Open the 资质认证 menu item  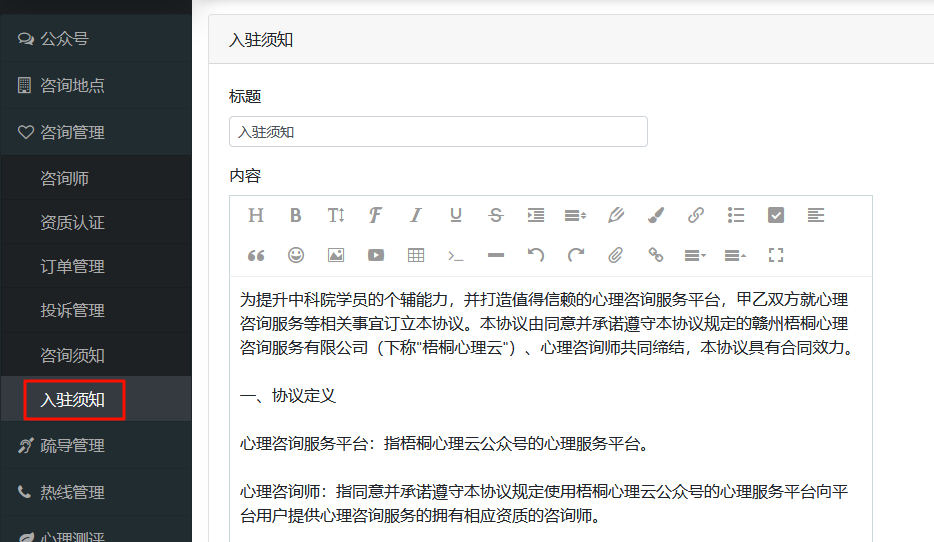tap(96, 222)
